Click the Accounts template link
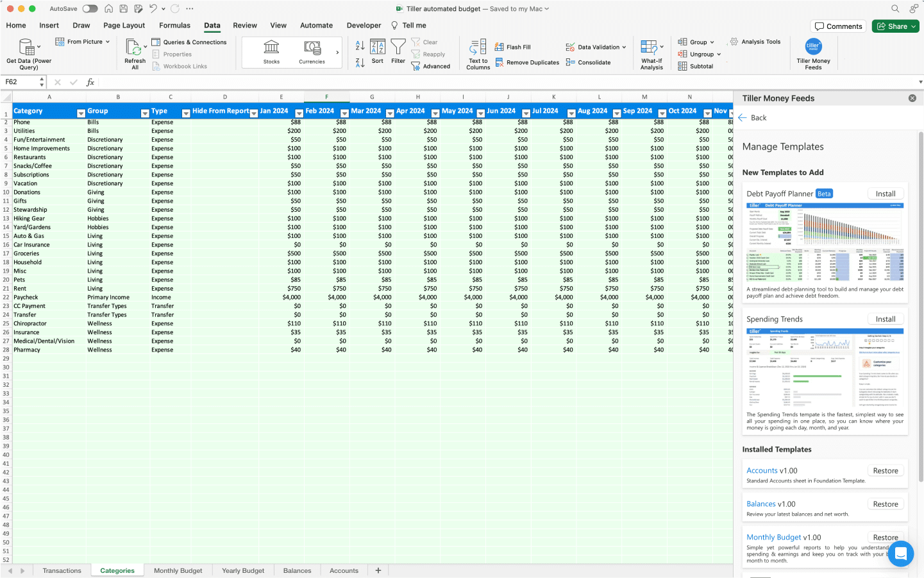The width and height of the screenshot is (924, 578). [x=762, y=470]
